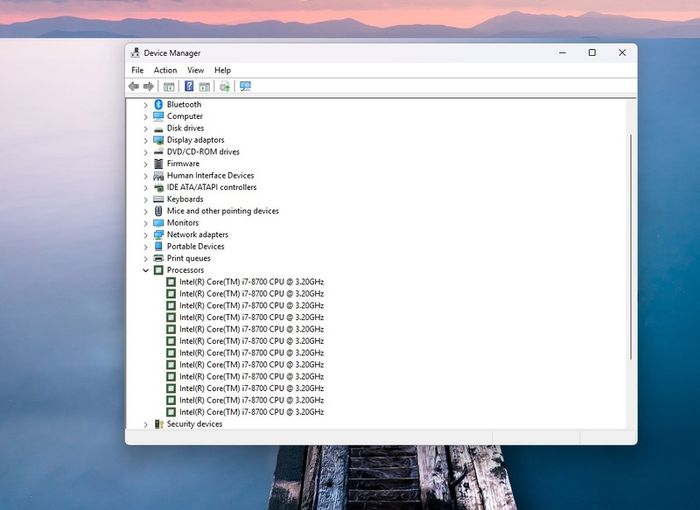Select the 'Portable Devices' label

point(196,246)
